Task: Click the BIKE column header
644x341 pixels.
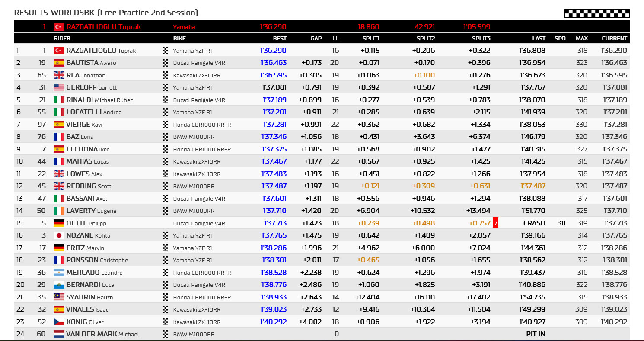Action: click(179, 39)
